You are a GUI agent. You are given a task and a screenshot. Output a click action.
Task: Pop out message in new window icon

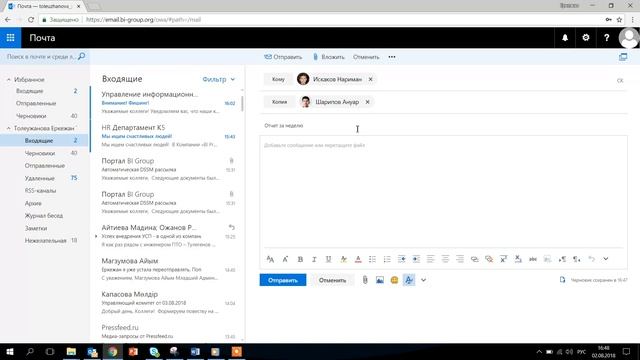tap(623, 57)
